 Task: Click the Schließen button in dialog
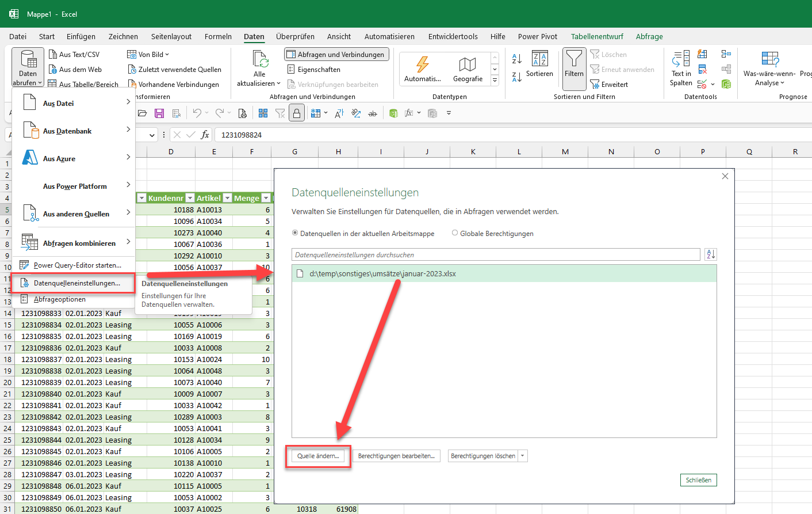(x=698, y=480)
